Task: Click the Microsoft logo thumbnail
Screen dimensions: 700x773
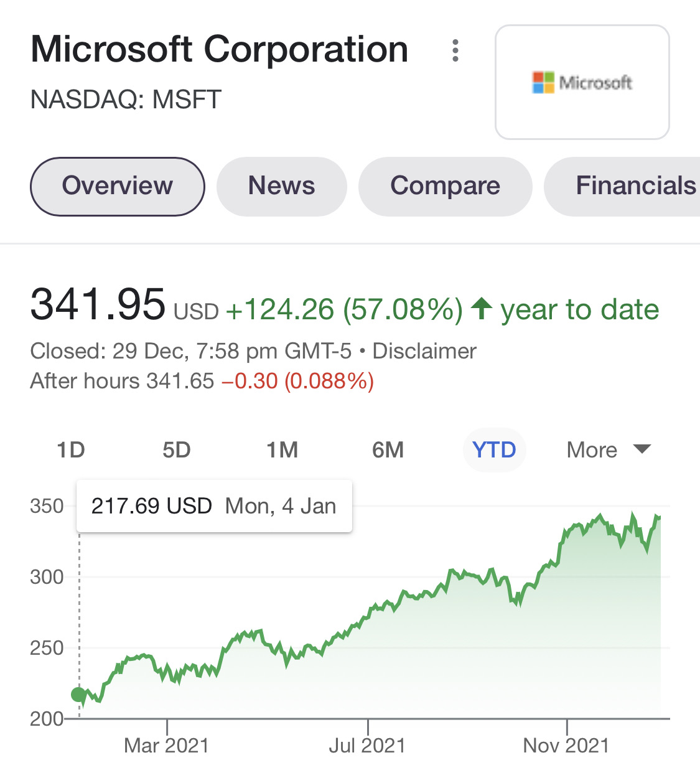Action: pyautogui.click(x=582, y=82)
